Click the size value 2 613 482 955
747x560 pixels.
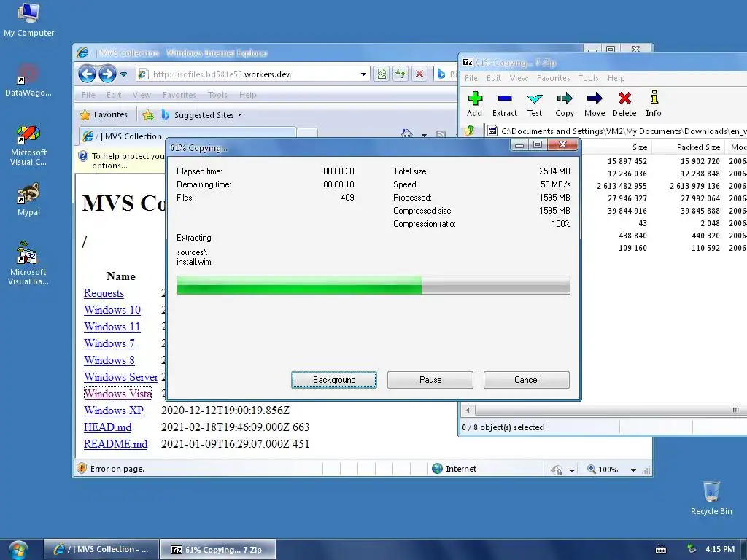tap(622, 186)
